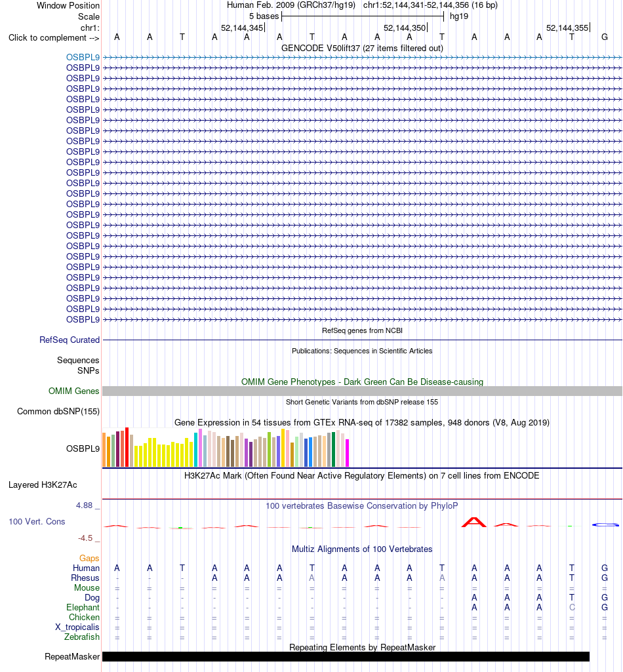Open the 'RefSeq genes from NCBI' track title
Screen dimensions: 623x672
pyautogui.click(x=362, y=330)
